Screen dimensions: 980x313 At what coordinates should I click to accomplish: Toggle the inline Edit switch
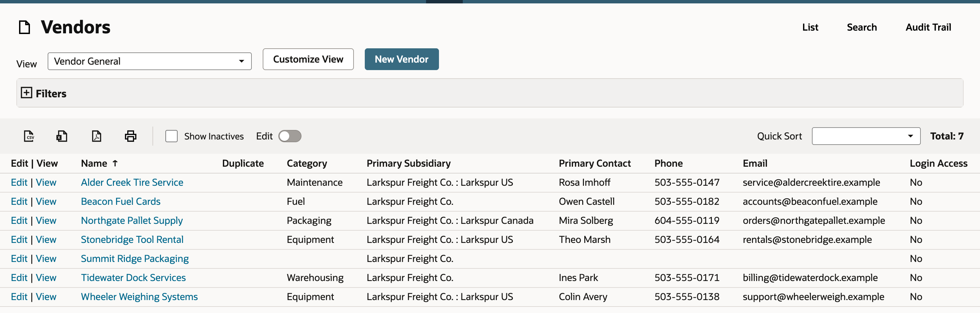pos(290,136)
